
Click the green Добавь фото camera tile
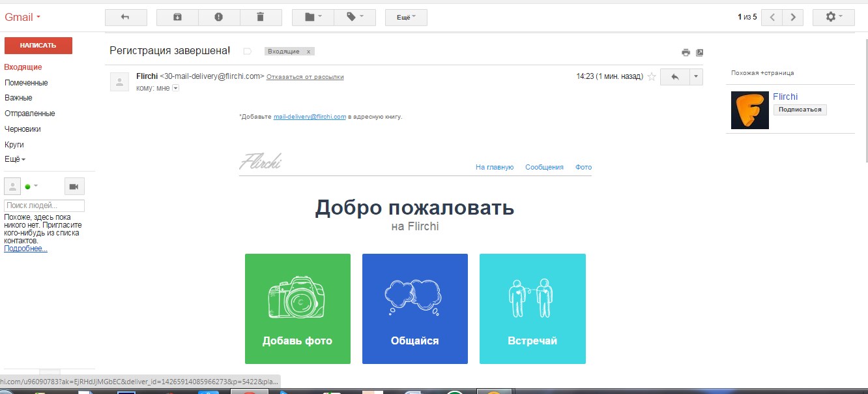tap(298, 309)
